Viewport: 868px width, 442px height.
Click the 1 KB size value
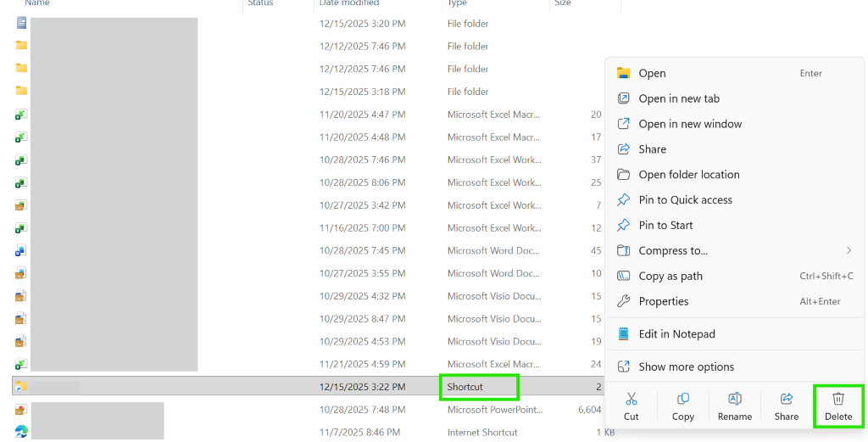pos(605,432)
